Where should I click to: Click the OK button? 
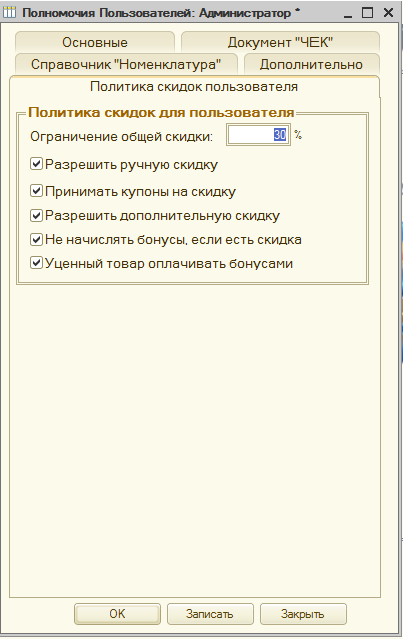click(117, 614)
